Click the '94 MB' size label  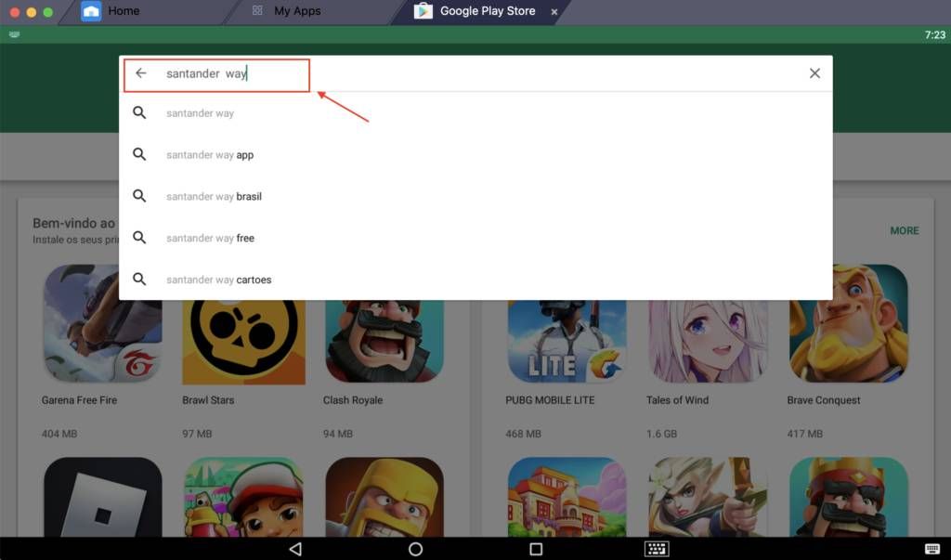pyautogui.click(x=338, y=434)
